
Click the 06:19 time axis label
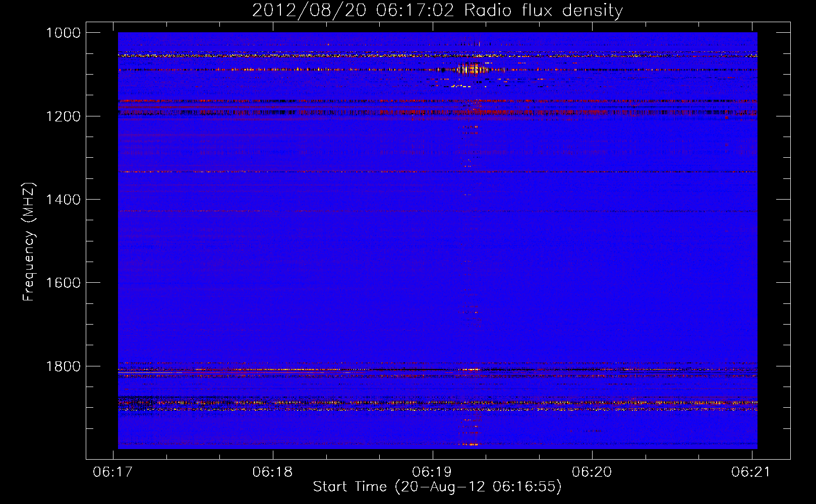[432, 472]
